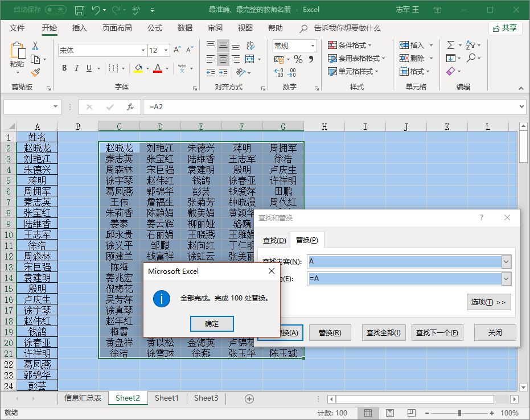530x420 pixels.
Task: Switch to the 插入 ribbon tab
Action: [80, 28]
